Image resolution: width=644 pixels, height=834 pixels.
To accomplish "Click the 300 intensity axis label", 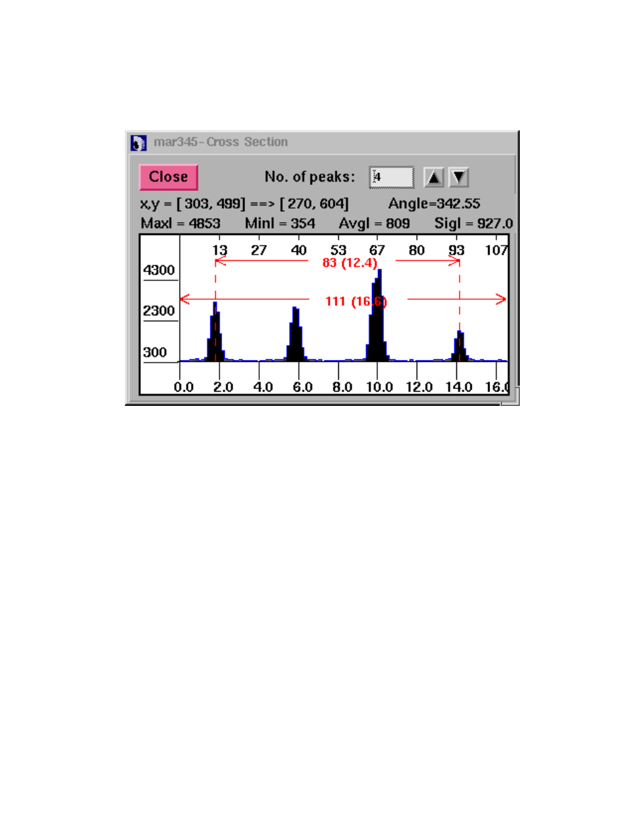I will 155,352.
